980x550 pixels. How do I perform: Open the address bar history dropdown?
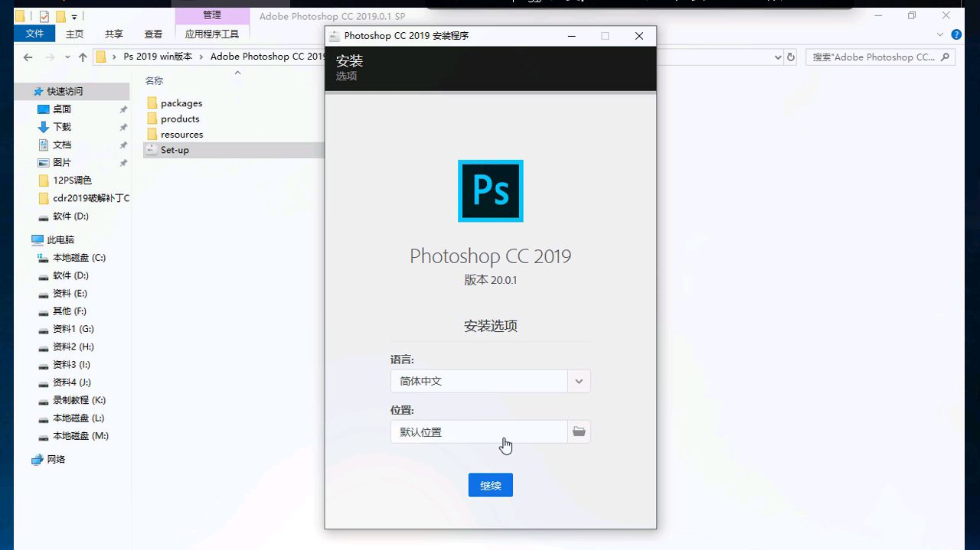click(778, 57)
